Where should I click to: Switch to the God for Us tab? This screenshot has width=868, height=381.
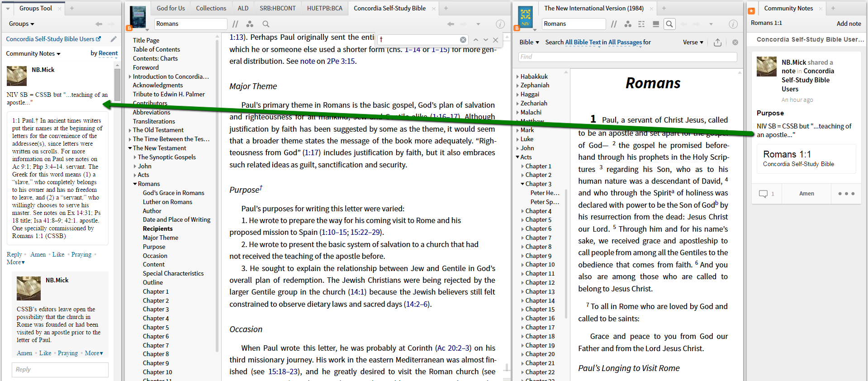click(171, 8)
